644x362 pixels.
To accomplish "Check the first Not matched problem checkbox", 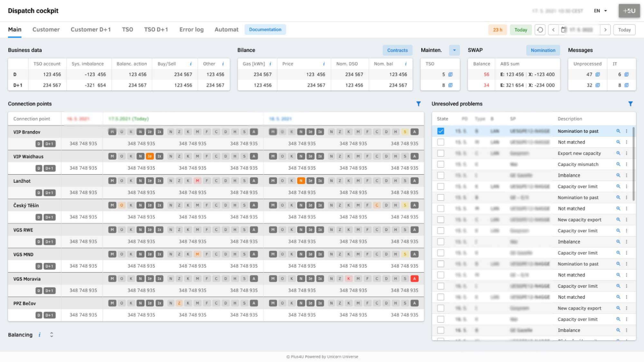I will (x=441, y=142).
